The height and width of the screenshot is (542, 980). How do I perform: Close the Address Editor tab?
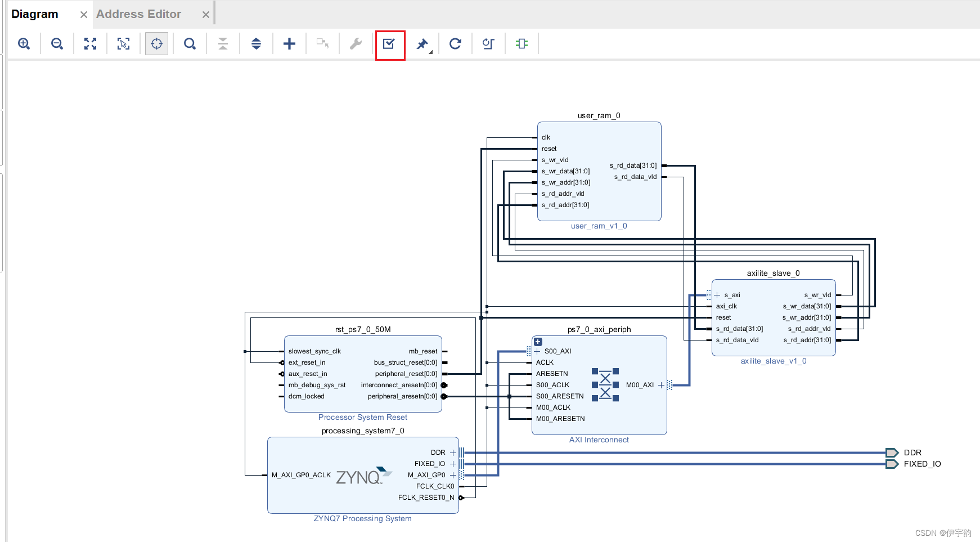point(206,15)
